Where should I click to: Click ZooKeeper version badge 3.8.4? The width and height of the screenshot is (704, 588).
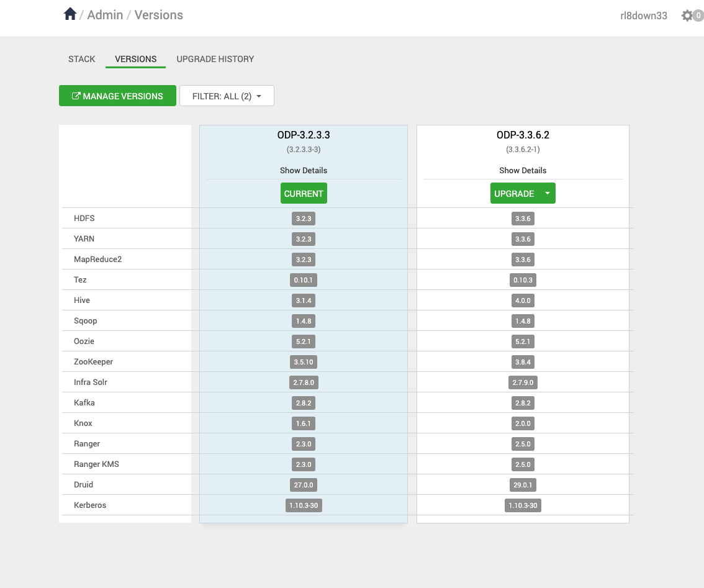point(523,362)
